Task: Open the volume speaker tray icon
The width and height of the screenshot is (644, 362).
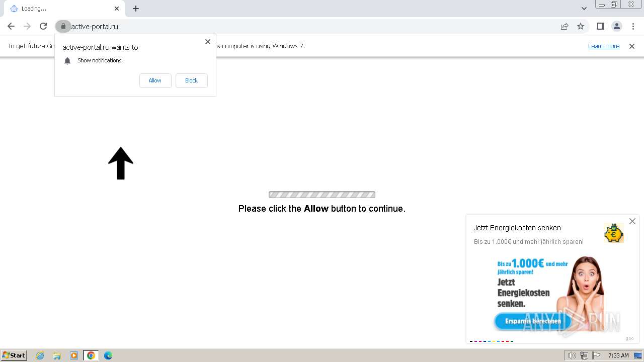Action: click(x=572, y=355)
